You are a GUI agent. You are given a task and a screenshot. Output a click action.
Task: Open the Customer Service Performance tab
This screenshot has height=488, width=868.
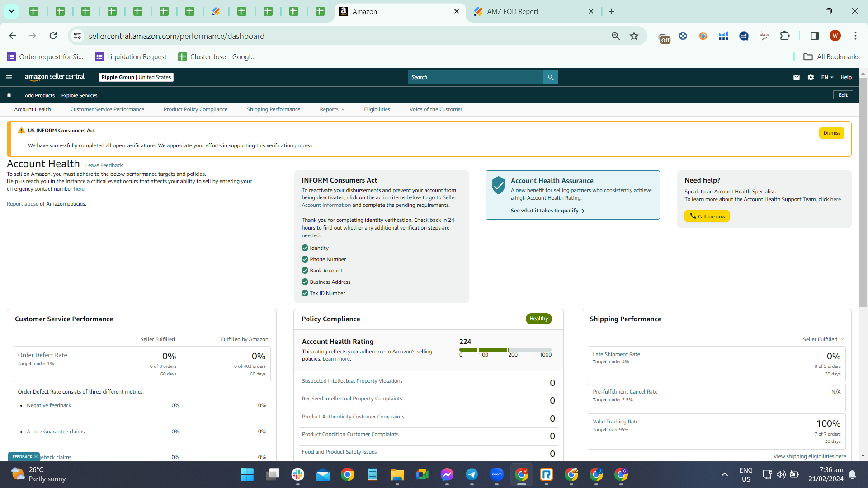(107, 109)
